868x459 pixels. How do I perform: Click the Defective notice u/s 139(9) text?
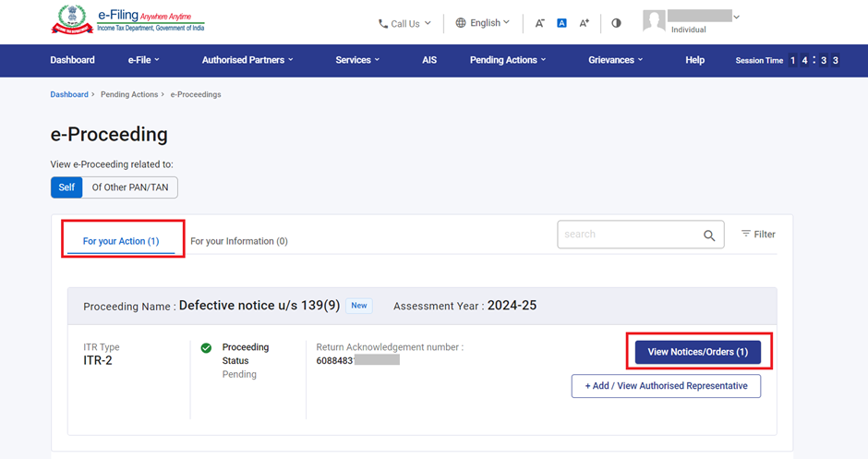click(x=259, y=306)
